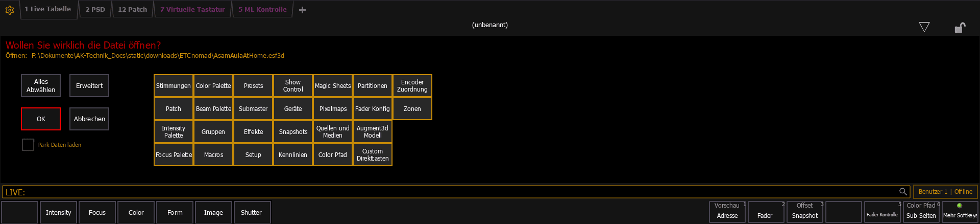
Task: Switch to the 1 Live Tabelle tab
Action: tap(48, 9)
